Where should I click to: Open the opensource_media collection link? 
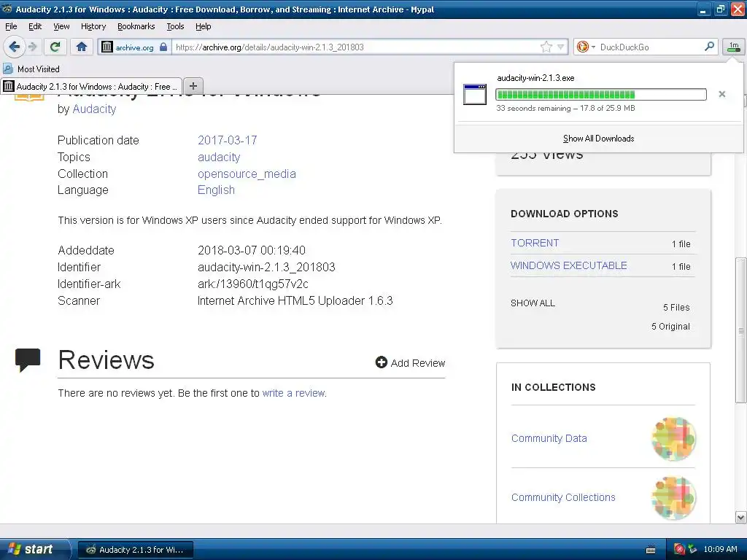(x=247, y=174)
